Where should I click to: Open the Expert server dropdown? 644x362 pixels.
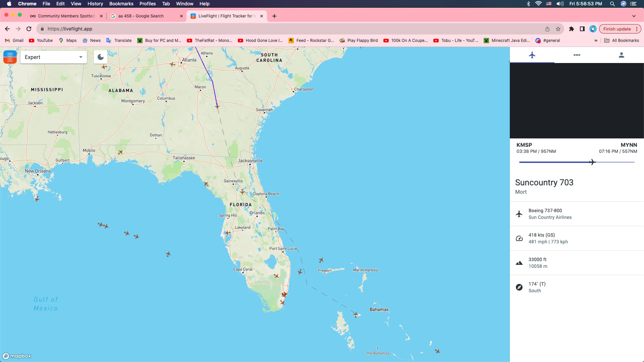point(54,57)
